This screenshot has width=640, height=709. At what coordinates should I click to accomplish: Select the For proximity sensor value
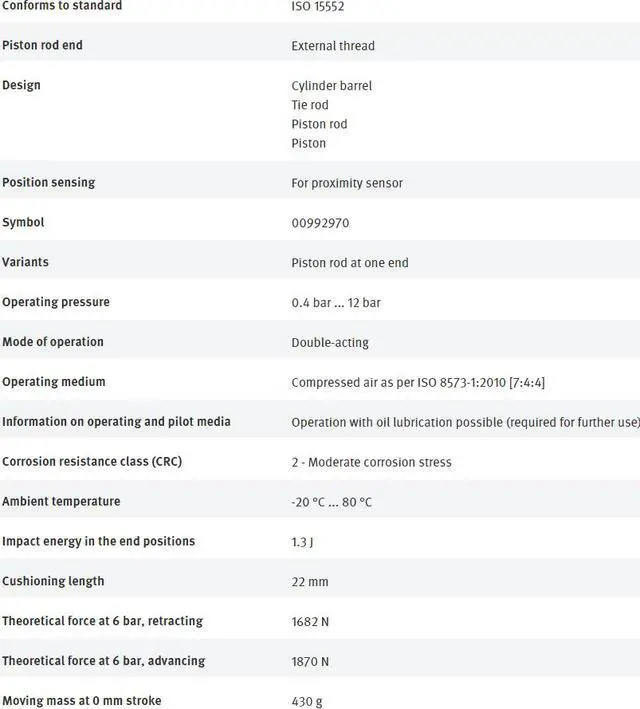point(347,183)
